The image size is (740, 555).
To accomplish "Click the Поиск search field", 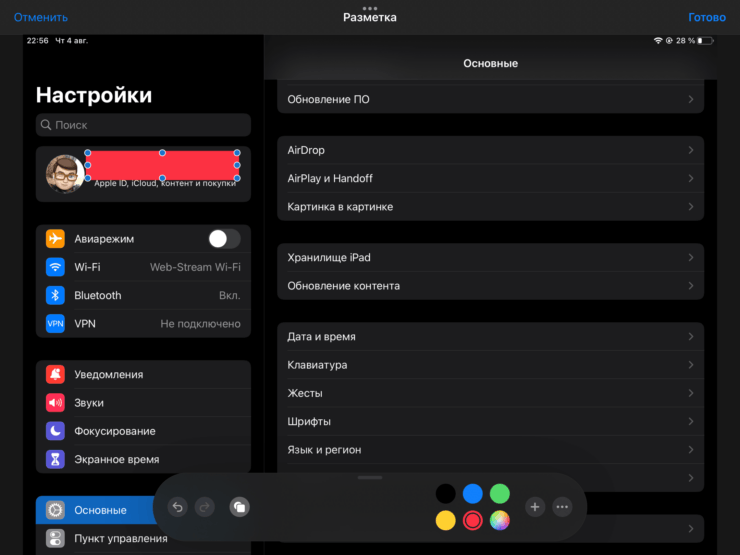I will click(x=143, y=125).
